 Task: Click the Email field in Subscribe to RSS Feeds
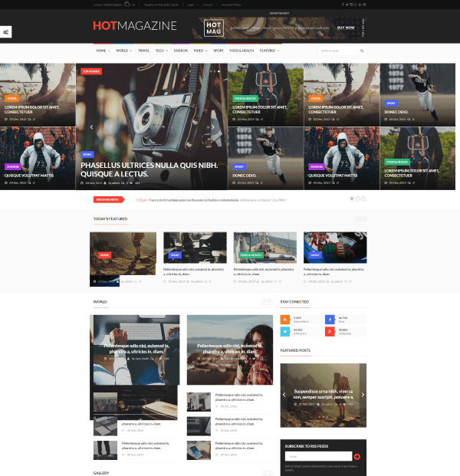[318, 456]
